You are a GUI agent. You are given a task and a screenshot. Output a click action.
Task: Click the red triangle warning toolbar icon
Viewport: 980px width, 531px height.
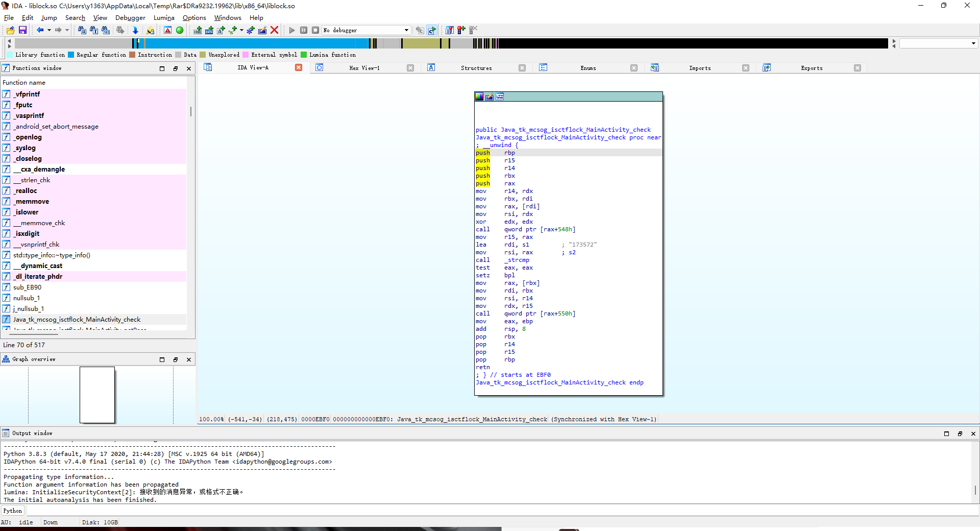pyautogui.click(x=167, y=30)
